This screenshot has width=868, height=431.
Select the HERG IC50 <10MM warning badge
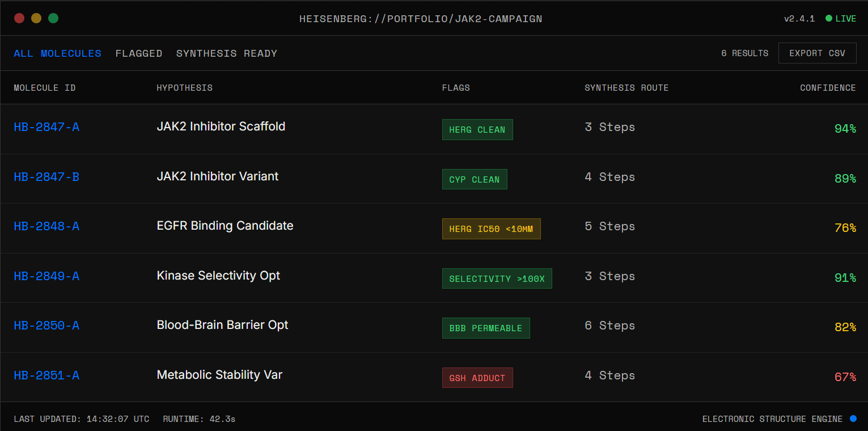[491, 229]
